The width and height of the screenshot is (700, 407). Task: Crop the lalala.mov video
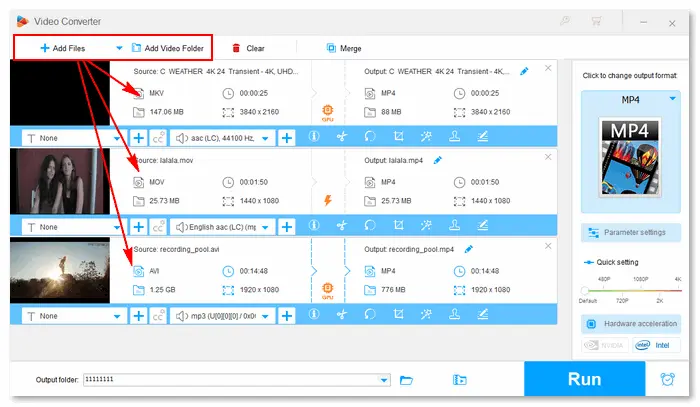point(398,225)
